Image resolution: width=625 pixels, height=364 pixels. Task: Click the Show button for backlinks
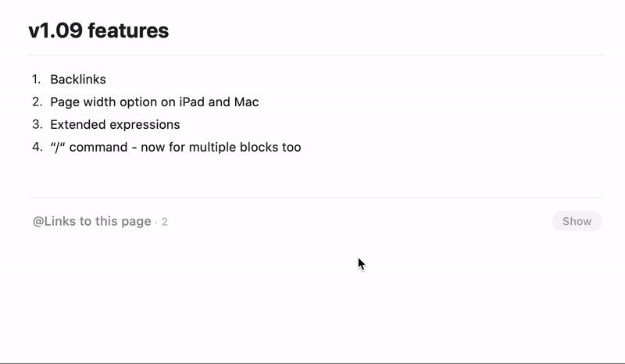[x=577, y=221]
